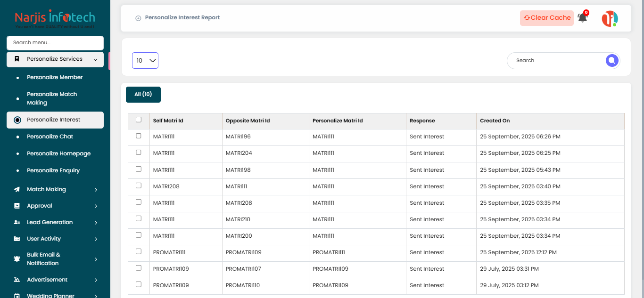The width and height of the screenshot is (644, 298).
Task: Click the purple search magnifier icon
Action: (x=612, y=60)
